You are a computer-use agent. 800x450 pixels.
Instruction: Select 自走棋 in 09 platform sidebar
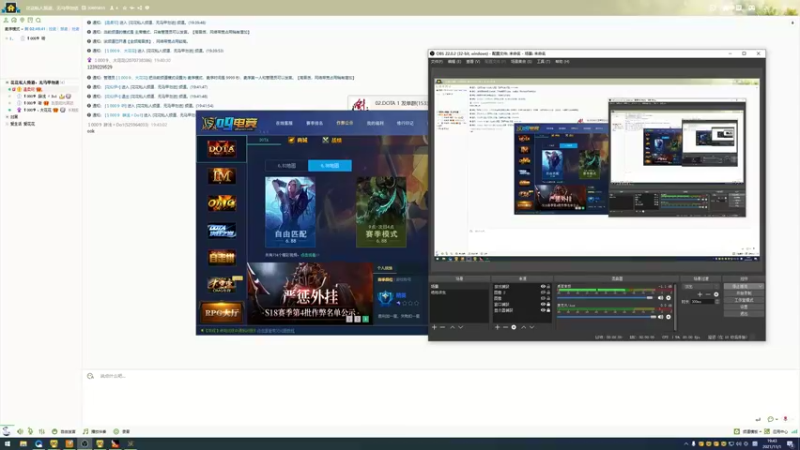pos(221,258)
